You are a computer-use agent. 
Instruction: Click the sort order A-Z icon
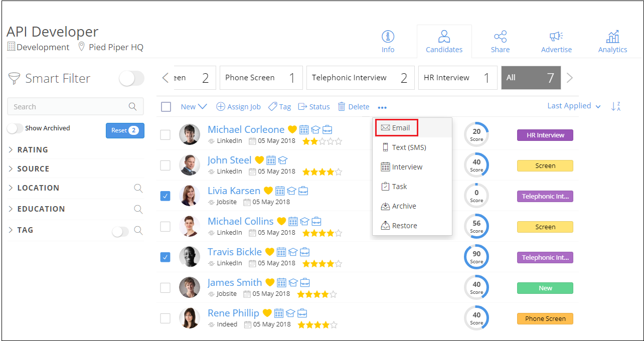click(616, 106)
